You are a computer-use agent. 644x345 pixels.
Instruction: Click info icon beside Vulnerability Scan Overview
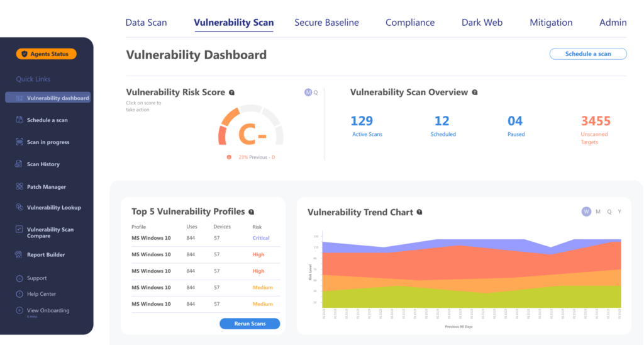point(475,93)
